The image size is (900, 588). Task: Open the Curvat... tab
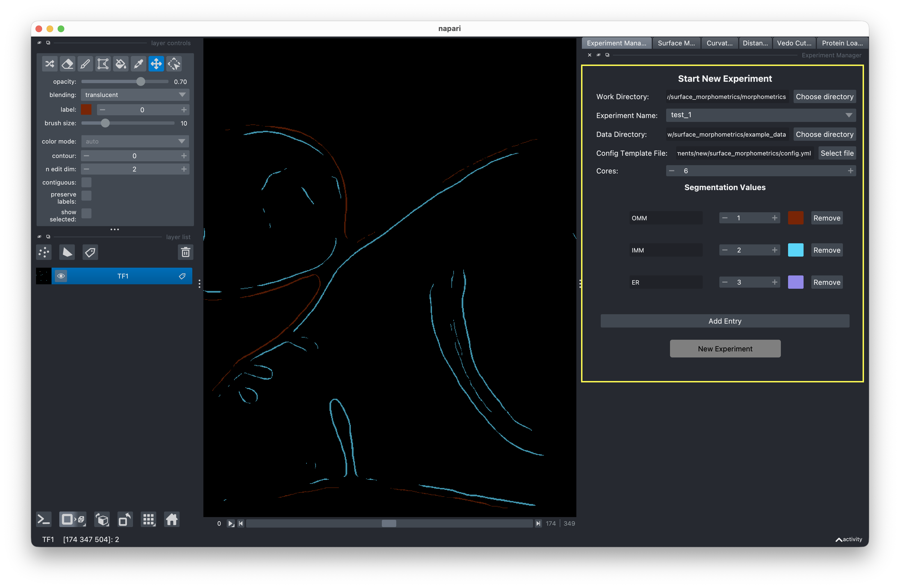(x=719, y=43)
